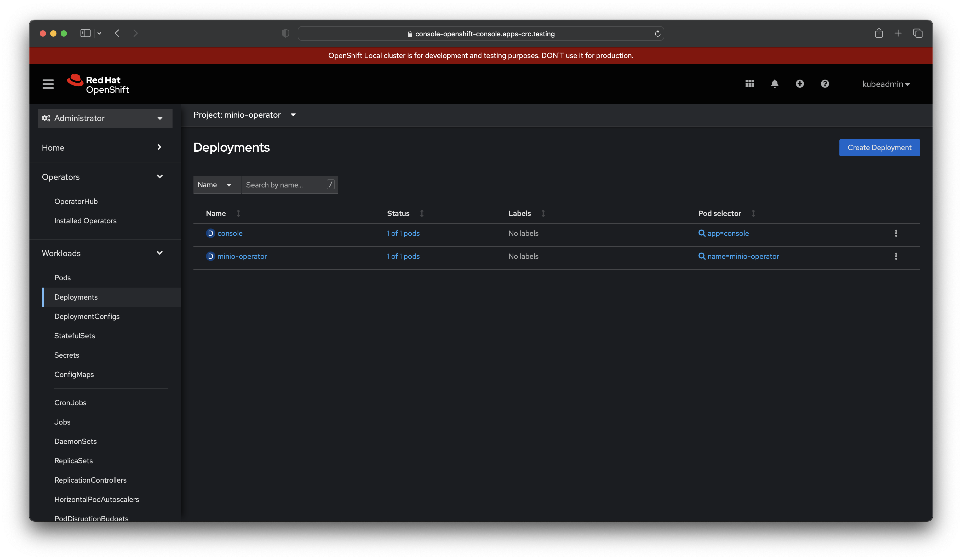Go back in the browser
This screenshot has height=560, width=962.
[117, 33]
